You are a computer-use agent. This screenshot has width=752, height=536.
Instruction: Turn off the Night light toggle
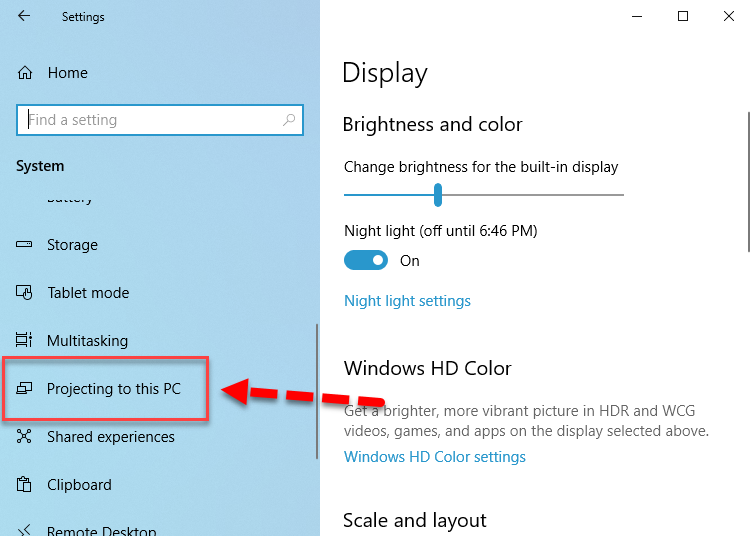pyautogui.click(x=365, y=261)
